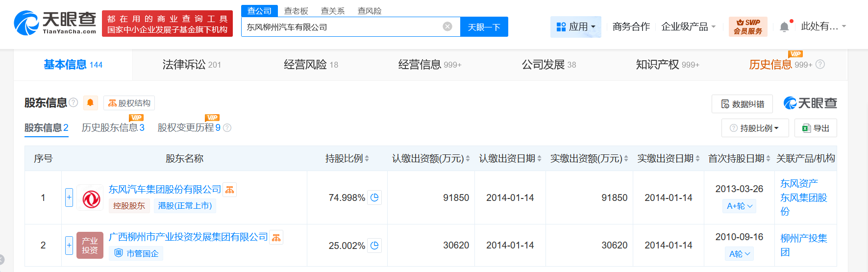Show pie chart for 25.002% holding

pos(374,246)
